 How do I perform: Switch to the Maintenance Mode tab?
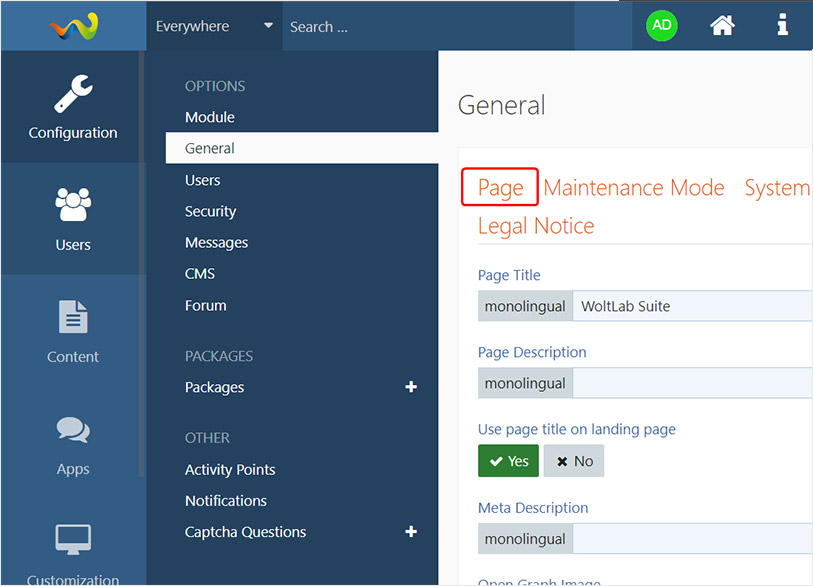point(633,188)
